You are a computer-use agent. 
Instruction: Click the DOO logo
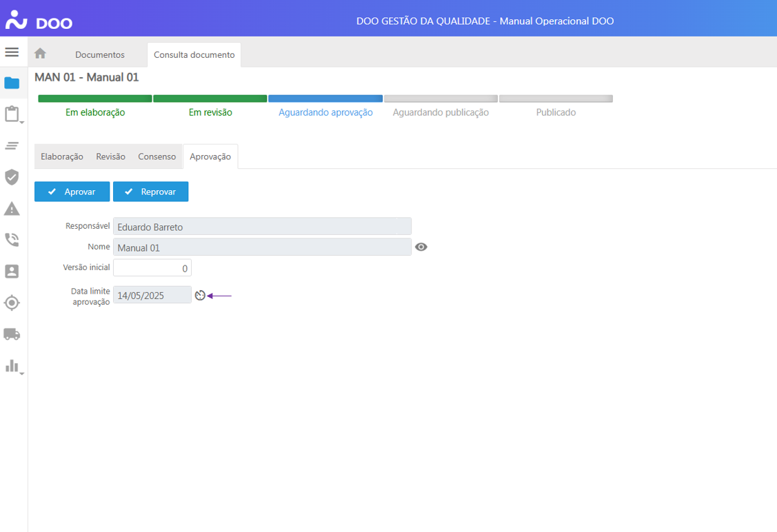pyautogui.click(x=39, y=20)
